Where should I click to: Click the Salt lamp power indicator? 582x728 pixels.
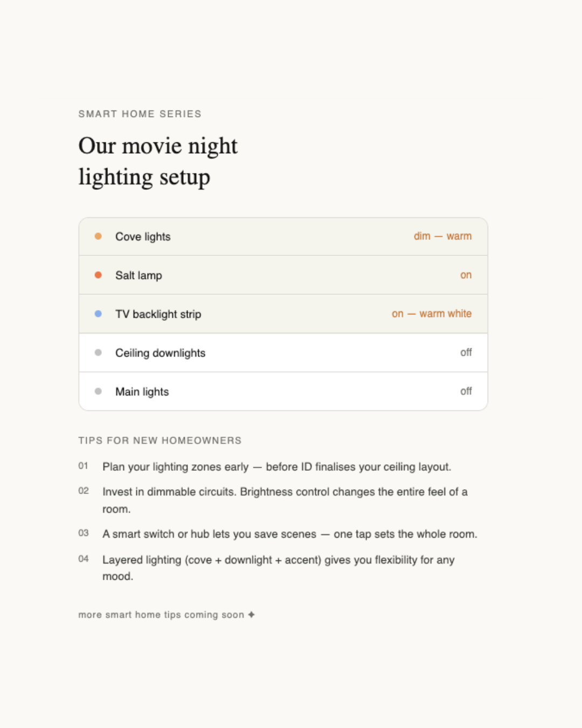[466, 275]
